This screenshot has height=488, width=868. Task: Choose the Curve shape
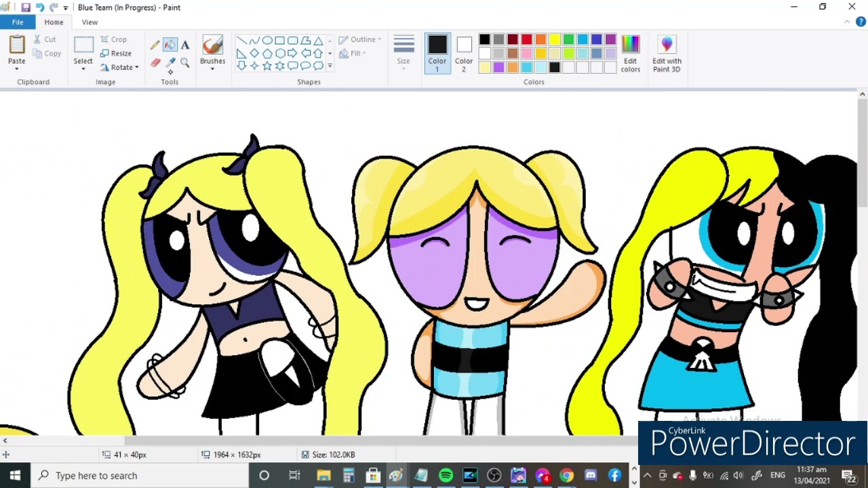coord(254,41)
